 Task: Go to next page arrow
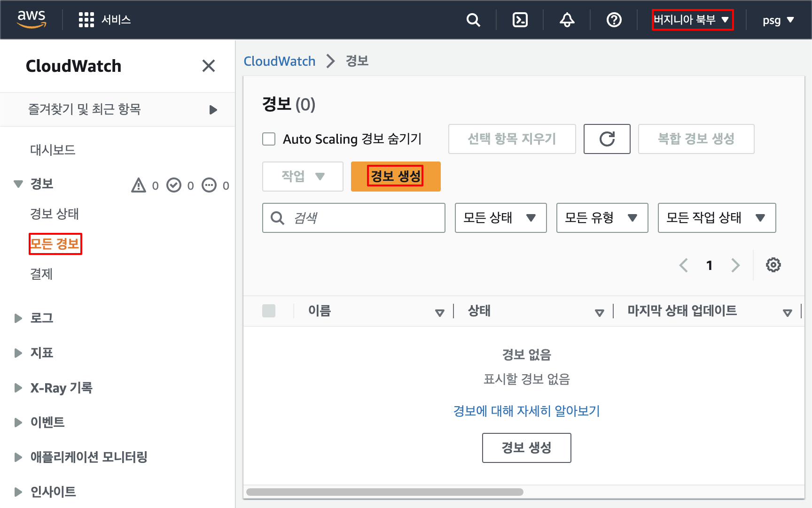(x=735, y=265)
